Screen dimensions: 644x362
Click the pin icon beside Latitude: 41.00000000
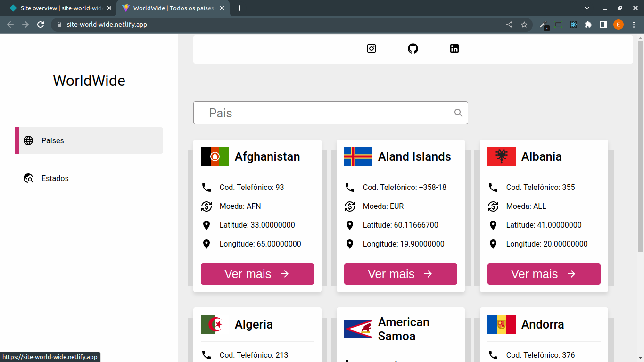tap(493, 225)
